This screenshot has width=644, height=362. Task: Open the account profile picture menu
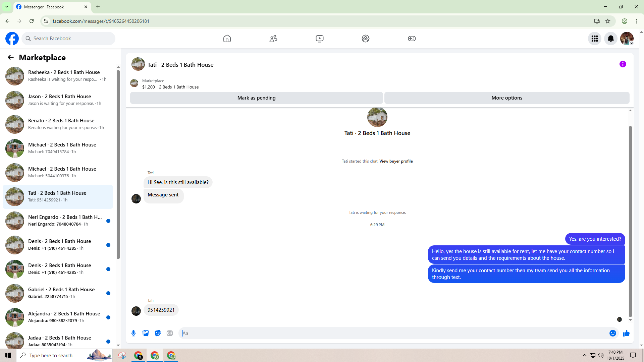tap(627, 39)
